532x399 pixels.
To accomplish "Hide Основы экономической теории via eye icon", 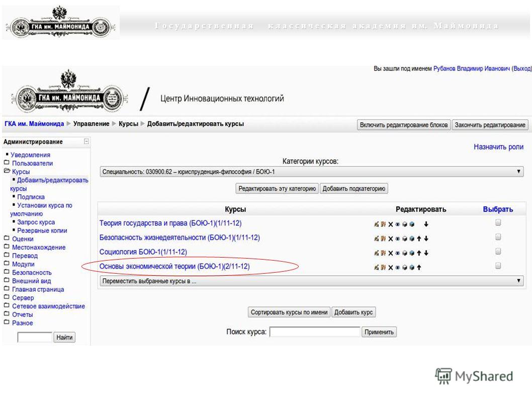I will coord(397,268).
